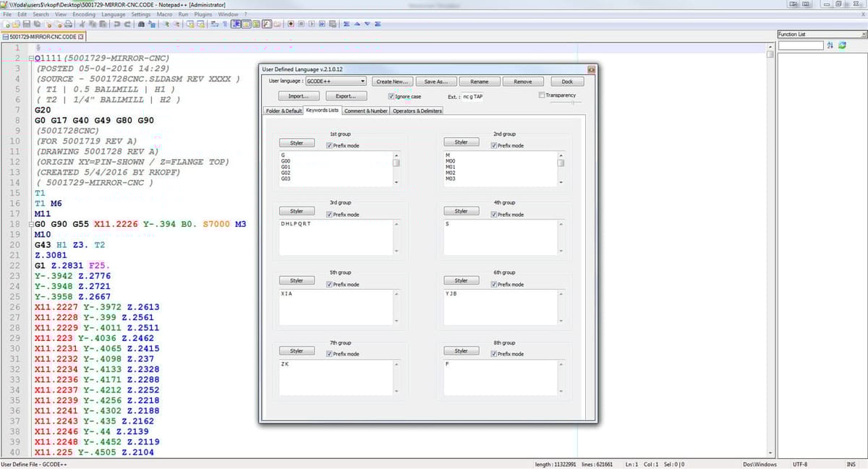The height and width of the screenshot is (469, 868).
Task: Click the sort icon in Function List
Action: [x=830, y=46]
